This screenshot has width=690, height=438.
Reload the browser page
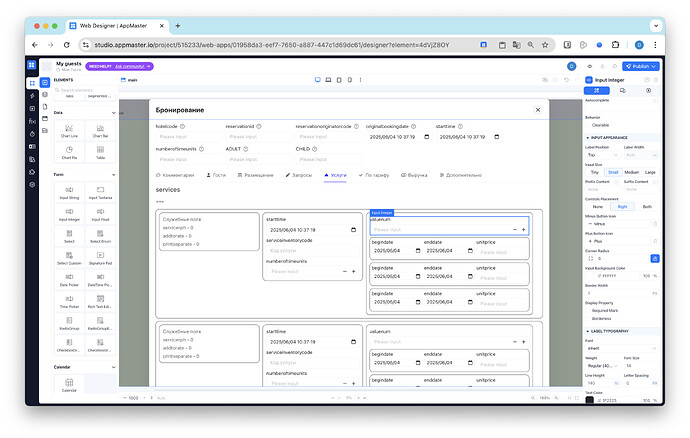click(x=66, y=45)
